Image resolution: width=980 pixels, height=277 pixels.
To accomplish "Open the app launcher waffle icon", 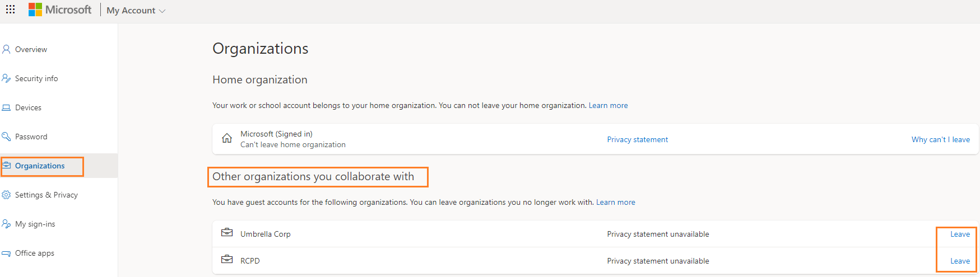I will [10, 10].
